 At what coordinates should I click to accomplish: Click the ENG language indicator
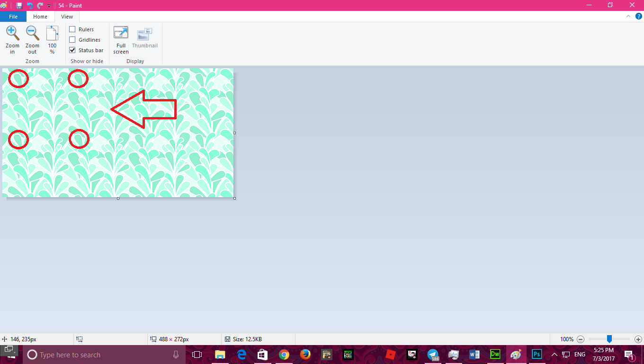[x=580, y=355]
